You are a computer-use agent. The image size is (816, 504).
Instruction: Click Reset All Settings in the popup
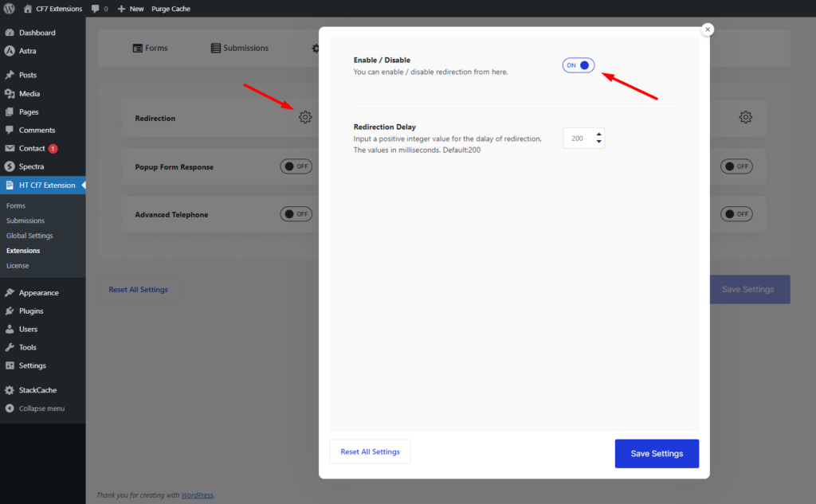coord(370,451)
